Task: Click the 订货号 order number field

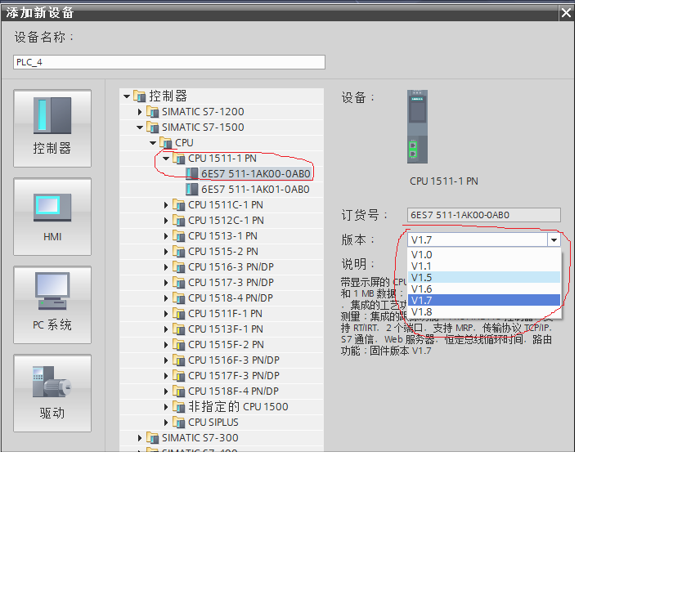Action: click(x=484, y=215)
